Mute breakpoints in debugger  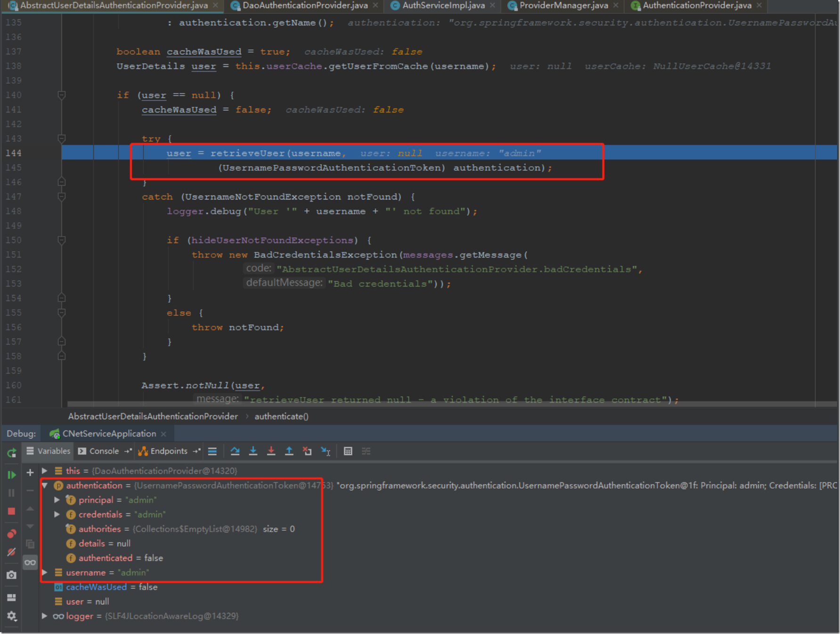coord(12,552)
